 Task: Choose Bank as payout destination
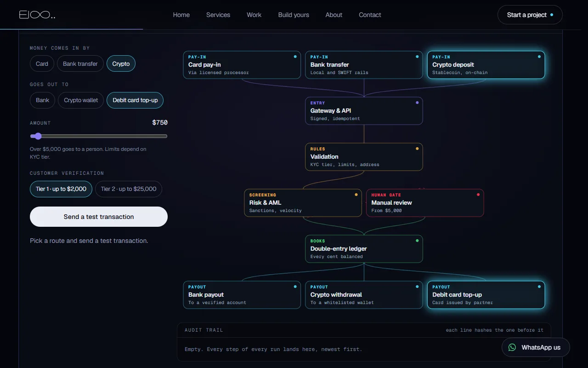[42, 100]
